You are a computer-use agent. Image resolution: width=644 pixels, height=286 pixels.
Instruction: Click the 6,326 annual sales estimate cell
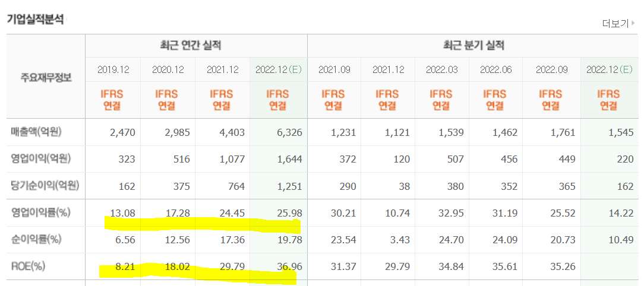point(289,132)
